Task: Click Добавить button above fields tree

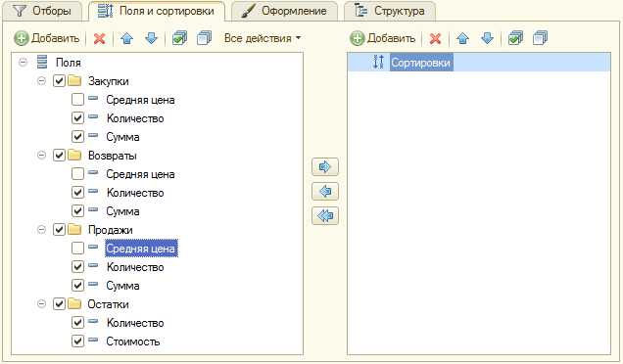Action: pyautogui.click(x=47, y=38)
